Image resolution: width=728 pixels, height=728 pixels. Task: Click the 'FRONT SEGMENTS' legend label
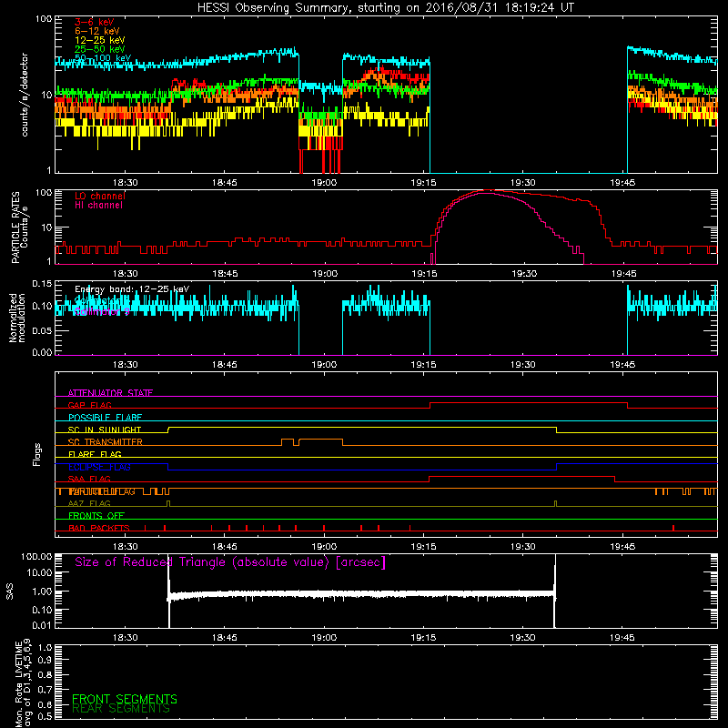(x=125, y=699)
